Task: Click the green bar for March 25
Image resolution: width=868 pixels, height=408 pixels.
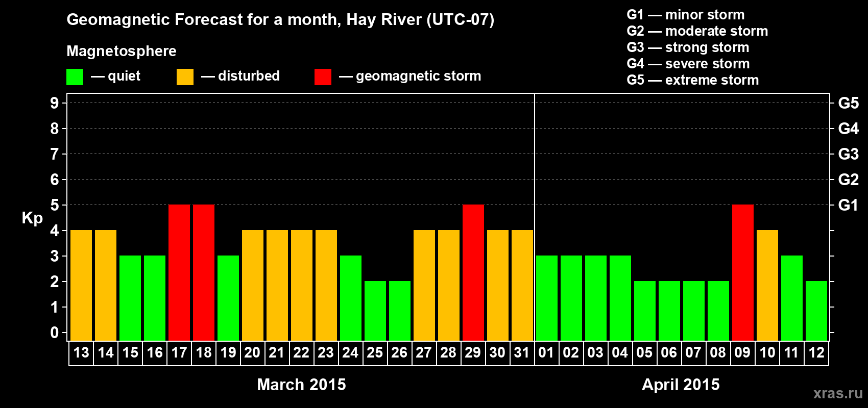Action: coord(375,311)
